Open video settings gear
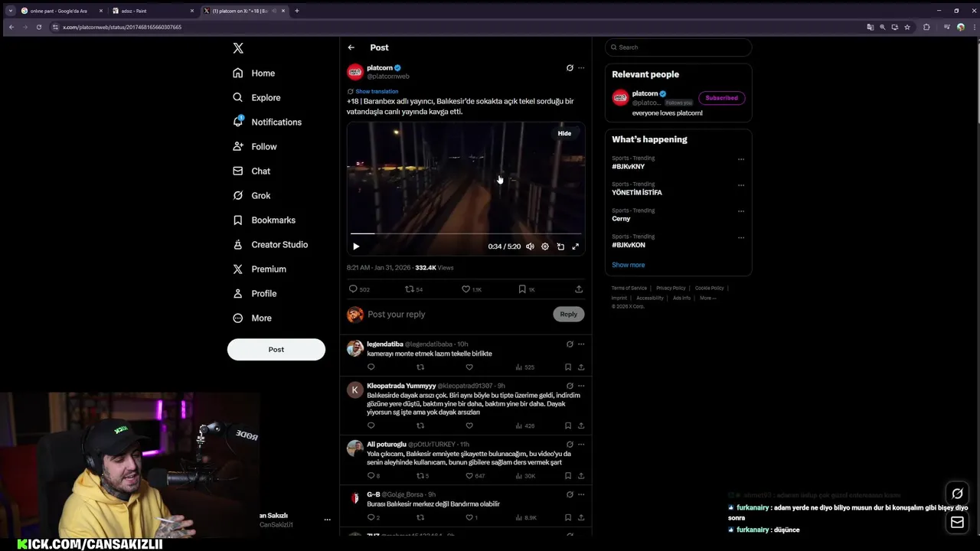The image size is (980, 551). tap(545, 246)
